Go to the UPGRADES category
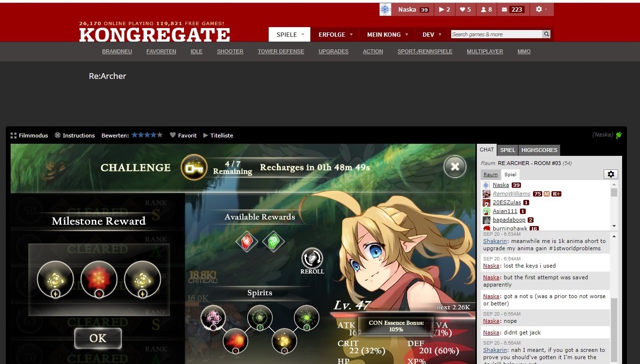Screen dimensions: 640x364 [x=334, y=51]
